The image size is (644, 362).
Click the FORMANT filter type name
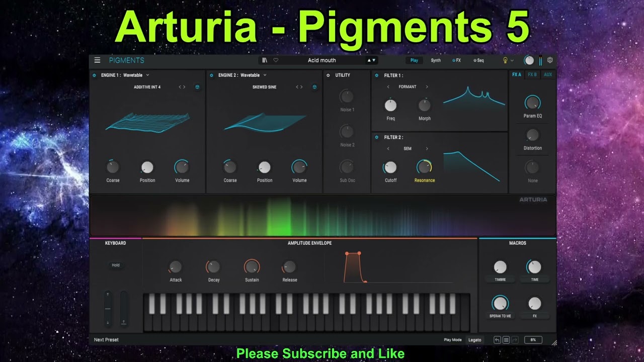408,87
